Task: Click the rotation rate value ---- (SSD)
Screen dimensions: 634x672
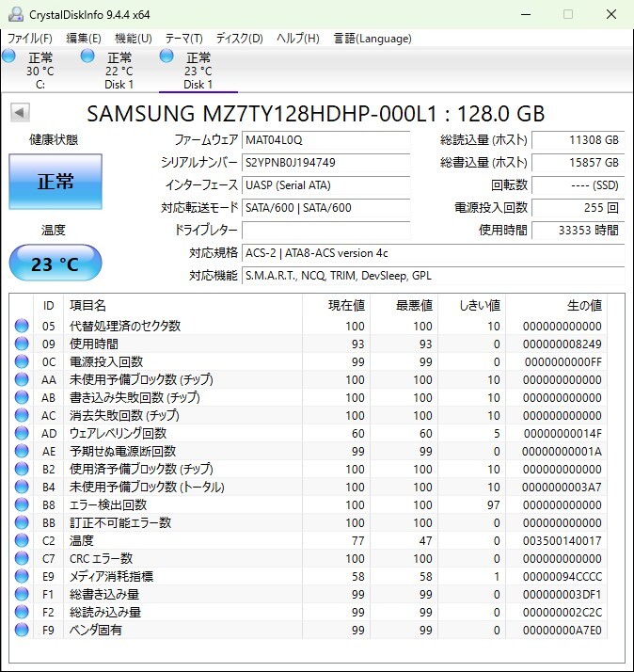Action: tap(578, 185)
